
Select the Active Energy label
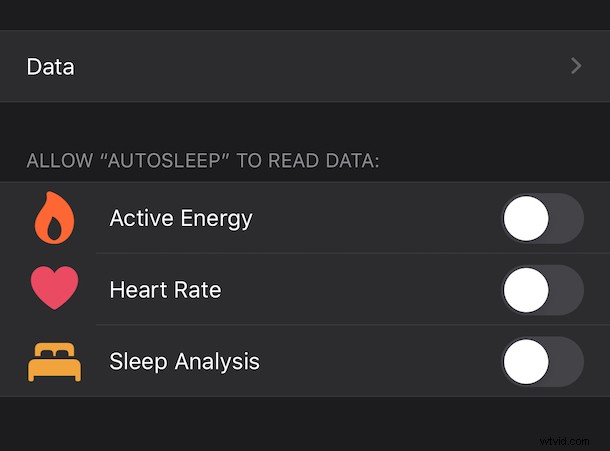pos(181,218)
